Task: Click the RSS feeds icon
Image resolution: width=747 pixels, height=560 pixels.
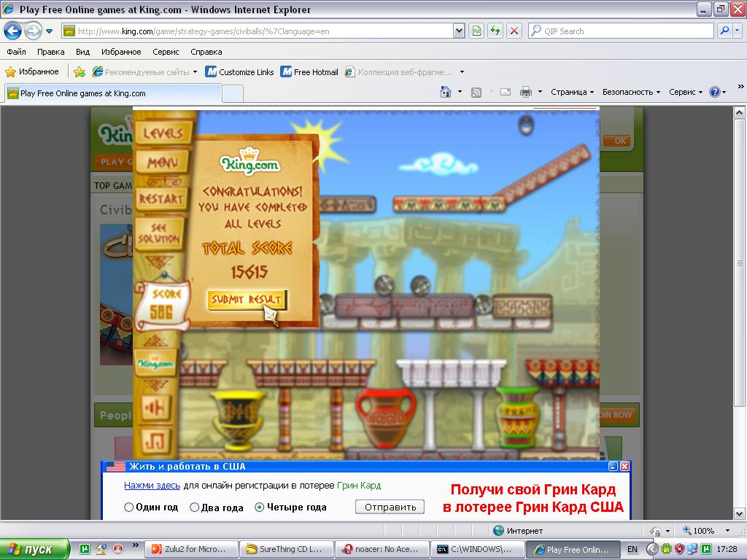Action: pos(476,93)
